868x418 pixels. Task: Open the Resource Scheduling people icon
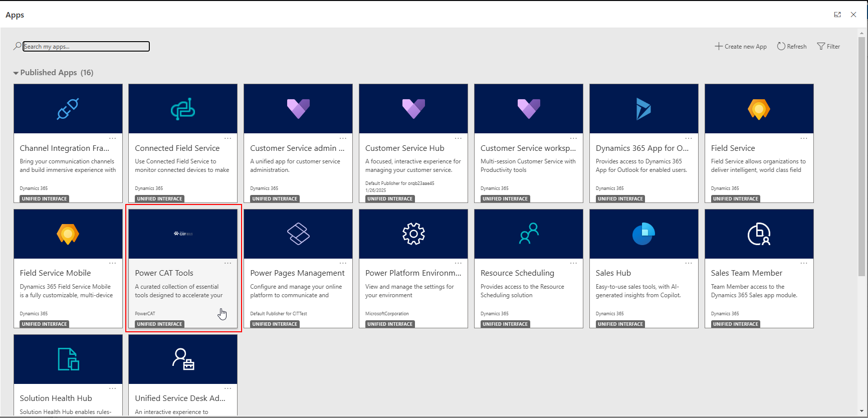click(529, 234)
